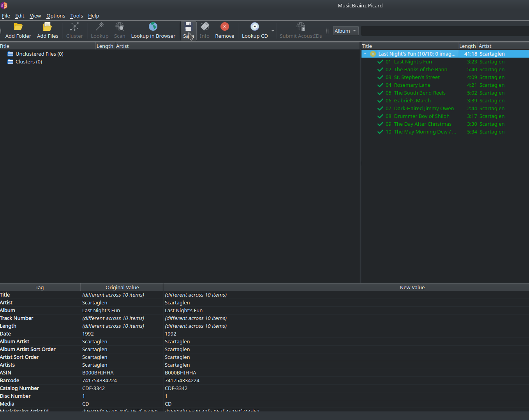The width and height of the screenshot is (529, 420).
Task: Click the green checkmark of Rosemary Lane
Action: (381, 85)
